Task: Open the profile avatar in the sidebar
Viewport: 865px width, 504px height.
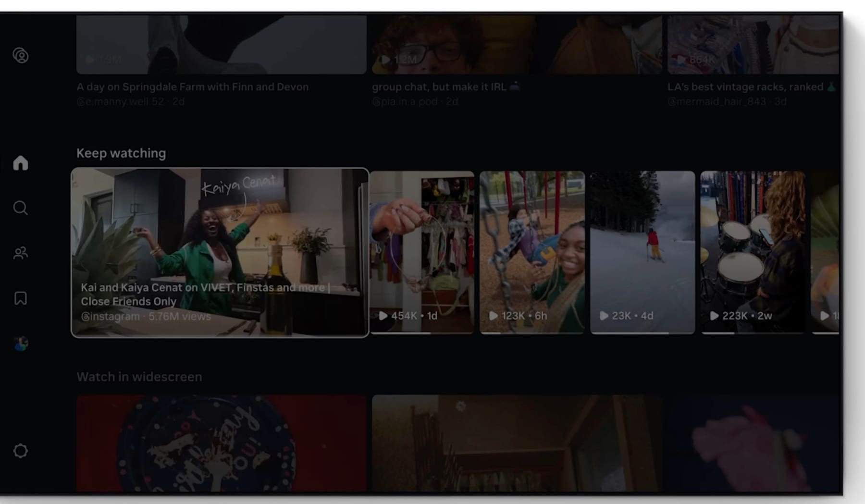Action: pyautogui.click(x=21, y=344)
